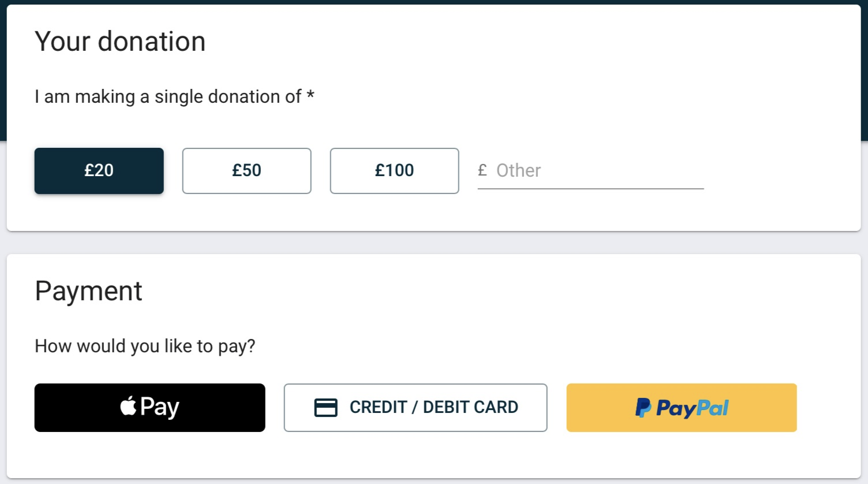
Task: Click the £ symbol beside Other
Action: click(x=482, y=170)
